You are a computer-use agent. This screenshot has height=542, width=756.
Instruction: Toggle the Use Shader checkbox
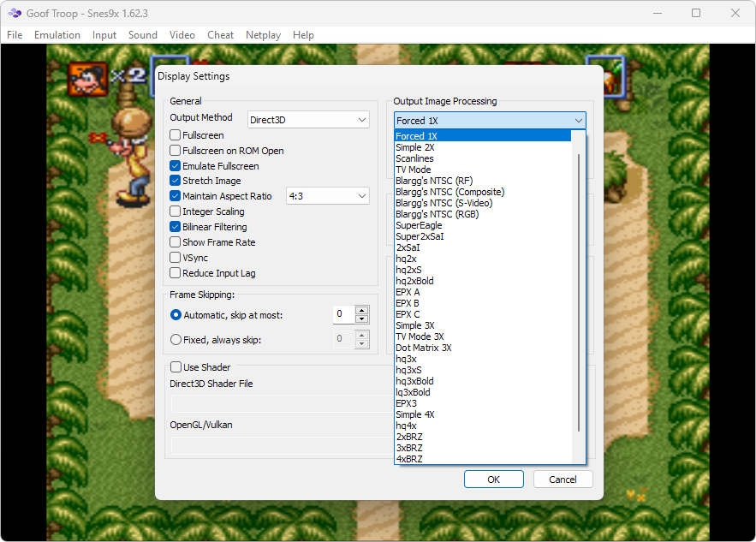(x=176, y=366)
